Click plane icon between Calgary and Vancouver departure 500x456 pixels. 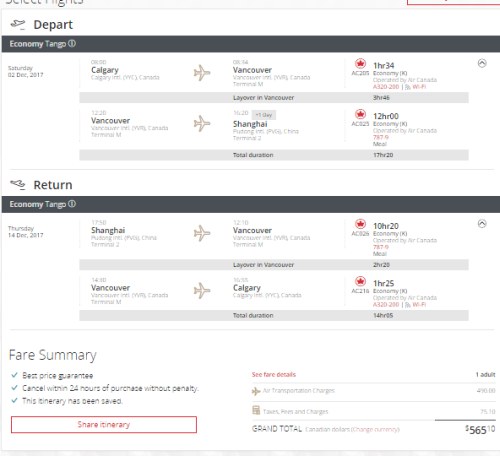coord(202,73)
